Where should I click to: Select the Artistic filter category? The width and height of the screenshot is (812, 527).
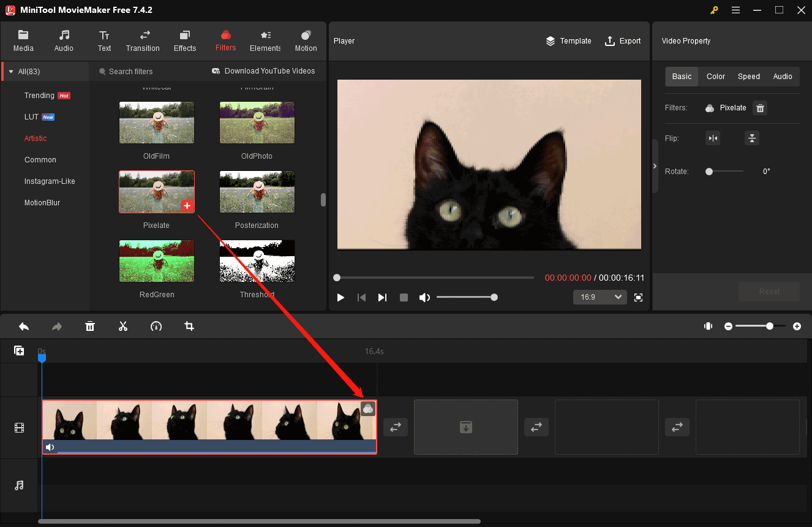[x=36, y=138]
